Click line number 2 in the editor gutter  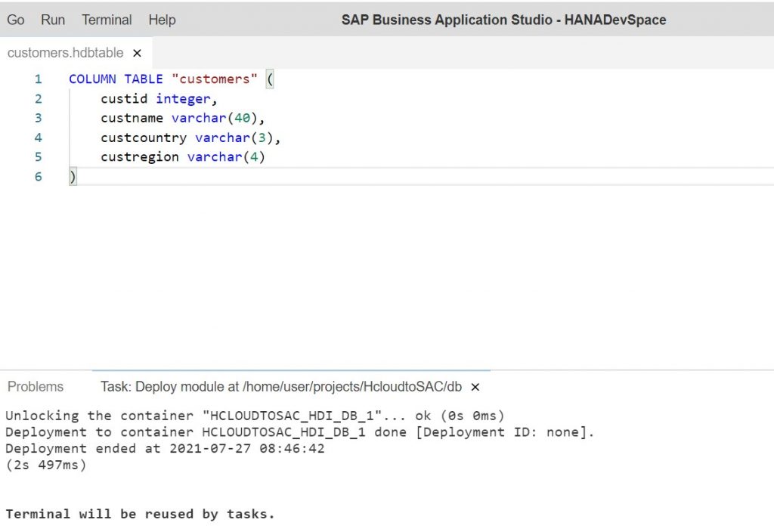point(38,99)
